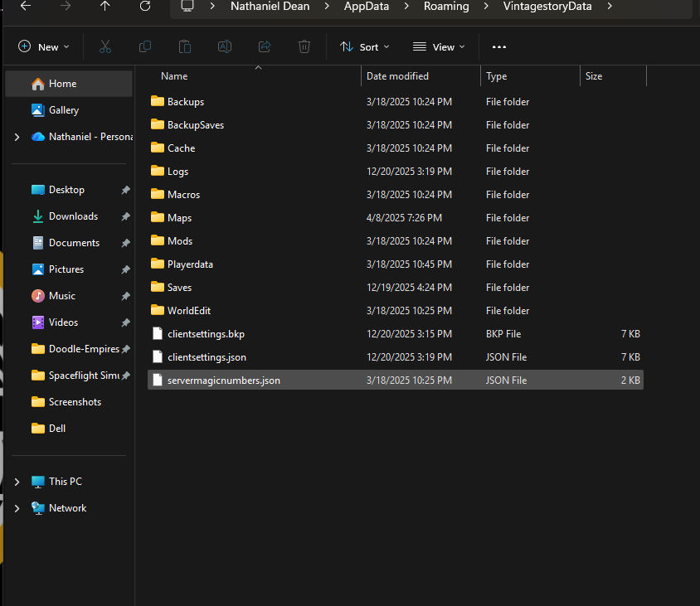
Task: Click the Rename icon in toolbar
Action: point(224,47)
